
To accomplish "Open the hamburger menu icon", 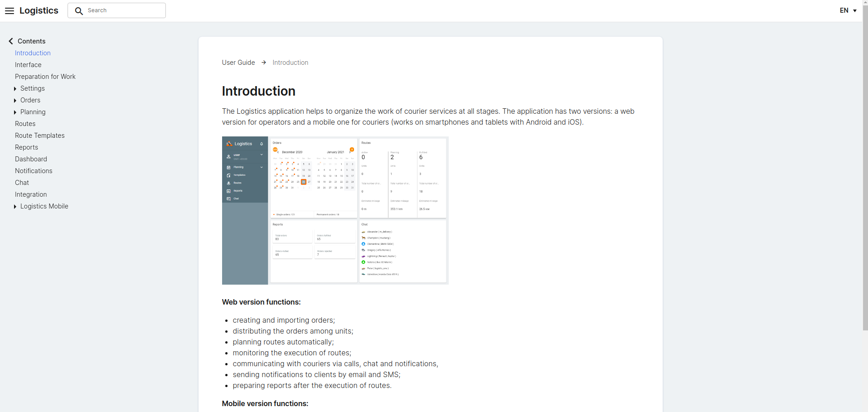I will pos(10,11).
